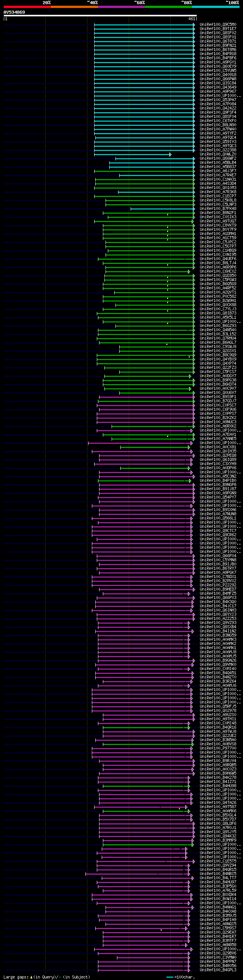
Task: Click the UniRef100_Q59IV3 label
Action: click(x=218, y=142)
